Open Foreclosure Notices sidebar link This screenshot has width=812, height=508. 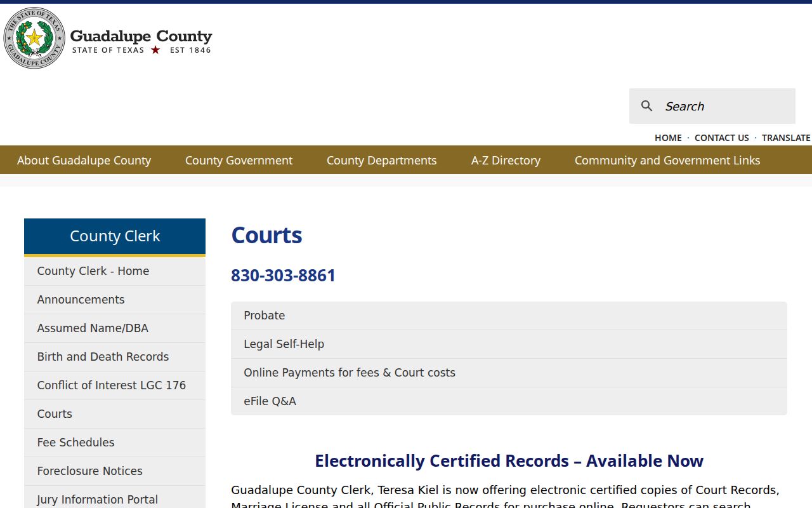pyautogui.click(x=115, y=471)
